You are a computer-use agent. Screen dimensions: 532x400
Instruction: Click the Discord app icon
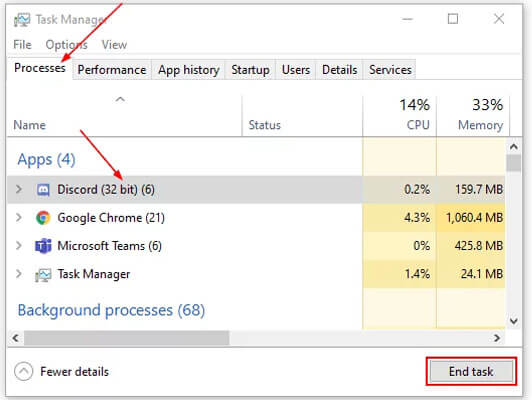43,190
